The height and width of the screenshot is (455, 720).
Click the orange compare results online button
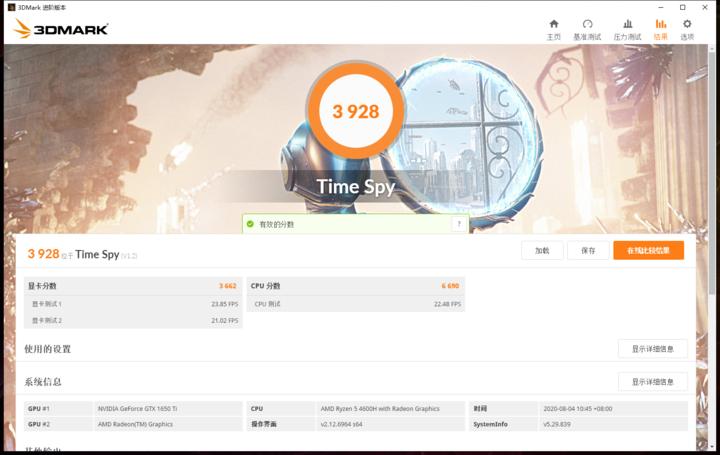coord(648,251)
